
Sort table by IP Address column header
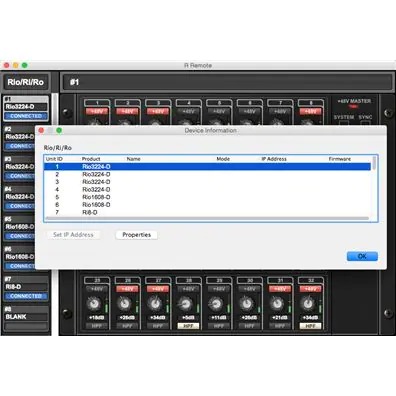(x=274, y=159)
